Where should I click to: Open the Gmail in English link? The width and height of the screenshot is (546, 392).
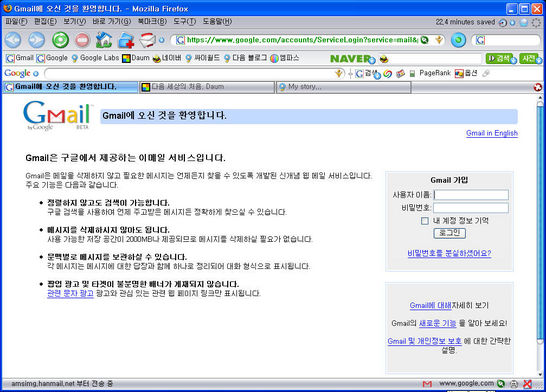[x=492, y=133]
